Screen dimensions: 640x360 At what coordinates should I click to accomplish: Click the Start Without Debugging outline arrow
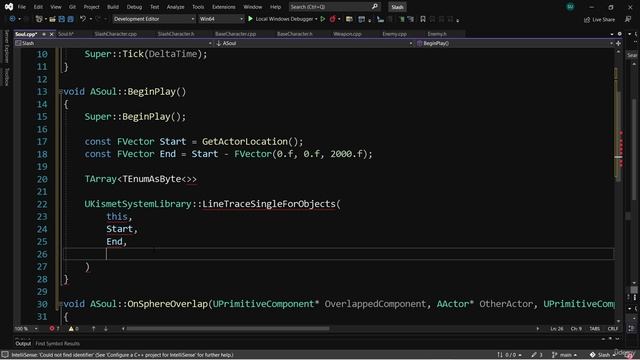click(x=322, y=19)
